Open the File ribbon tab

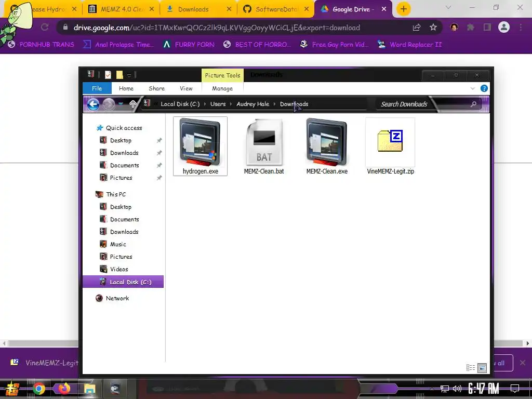pos(97,88)
